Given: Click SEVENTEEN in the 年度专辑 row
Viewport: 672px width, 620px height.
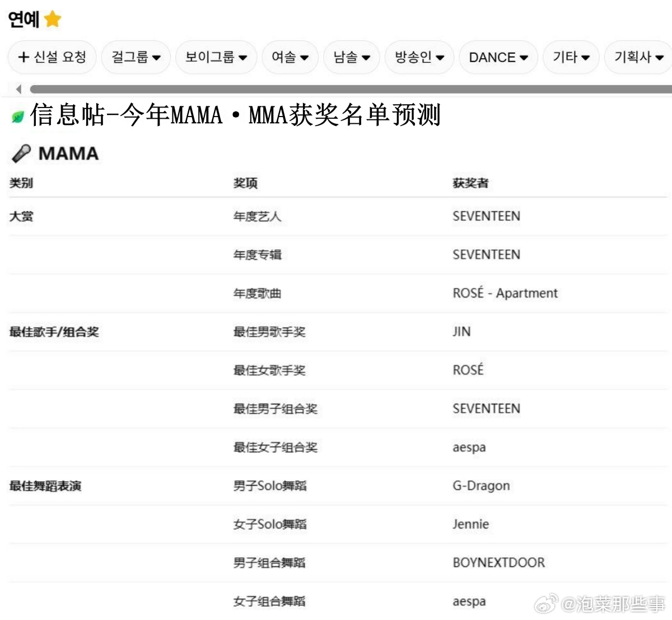Looking at the screenshot, I should (486, 255).
